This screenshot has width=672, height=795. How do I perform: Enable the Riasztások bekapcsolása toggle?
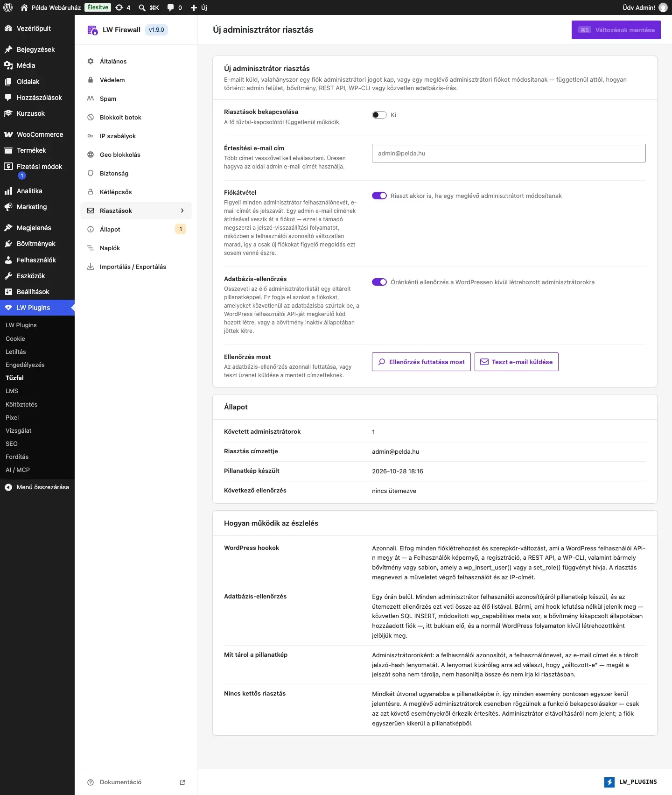379,115
